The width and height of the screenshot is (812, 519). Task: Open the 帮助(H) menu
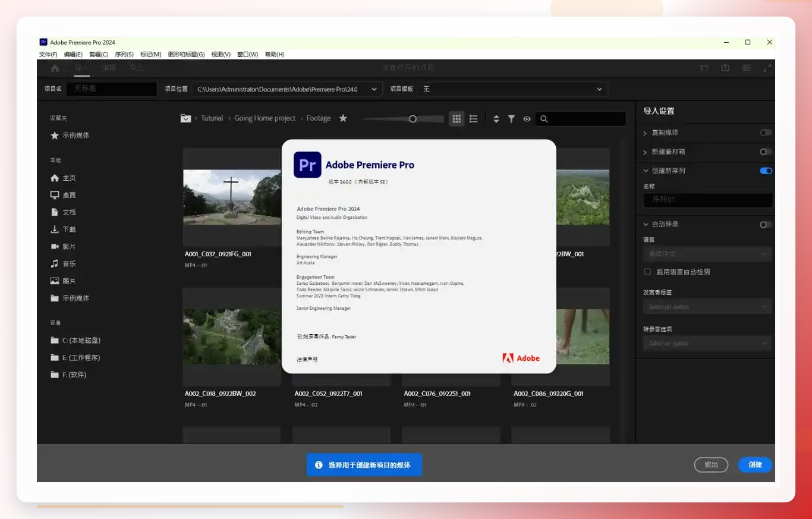(275, 55)
